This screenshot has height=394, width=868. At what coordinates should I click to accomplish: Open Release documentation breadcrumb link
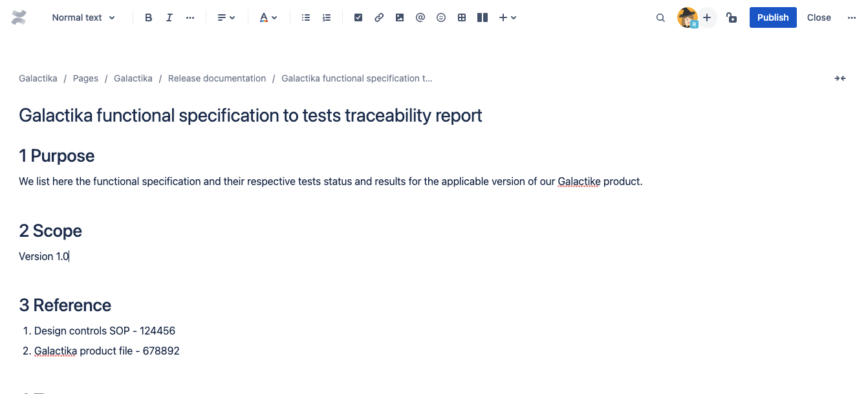(x=217, y=78)
